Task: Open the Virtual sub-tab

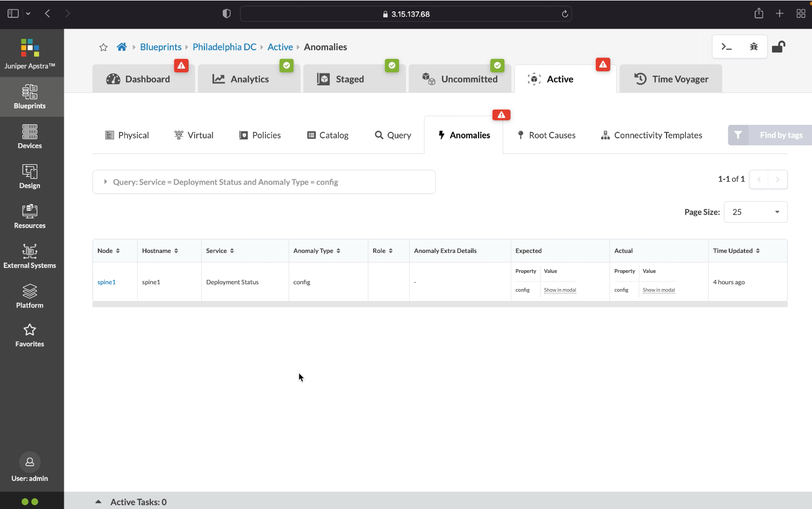Action: tap(194, 135)
